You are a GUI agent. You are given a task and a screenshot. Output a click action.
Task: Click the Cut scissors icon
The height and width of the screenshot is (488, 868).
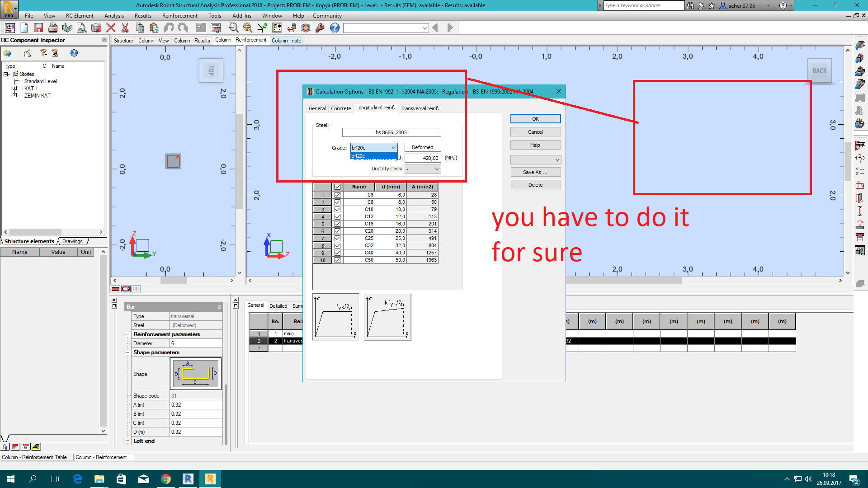(125, 28)
